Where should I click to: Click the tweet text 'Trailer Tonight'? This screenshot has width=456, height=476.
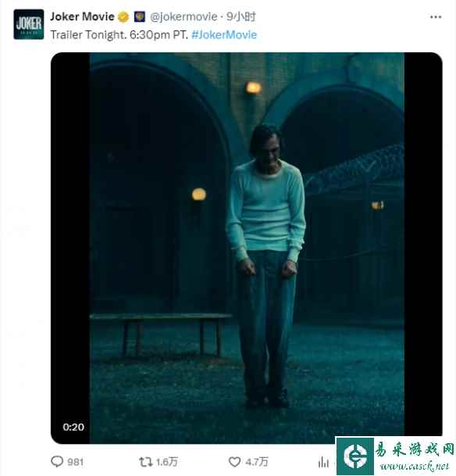click(x=87, y=34)
